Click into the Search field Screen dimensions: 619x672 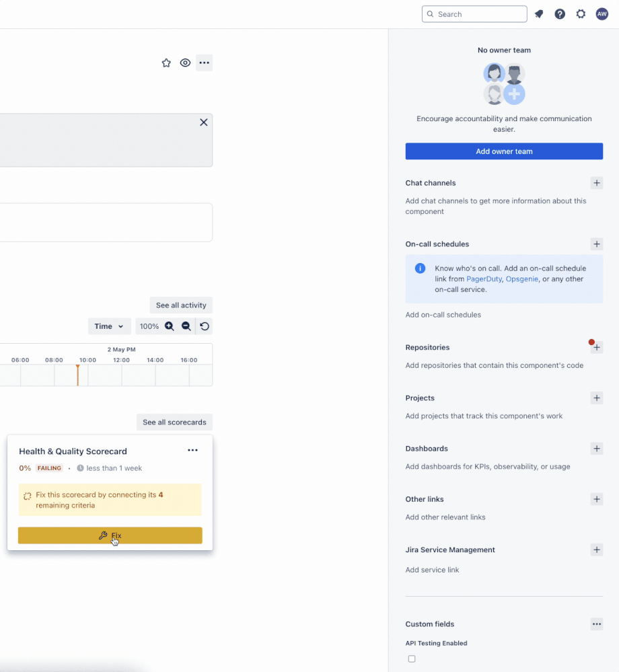pyautogui.click(x=474, y=14)
